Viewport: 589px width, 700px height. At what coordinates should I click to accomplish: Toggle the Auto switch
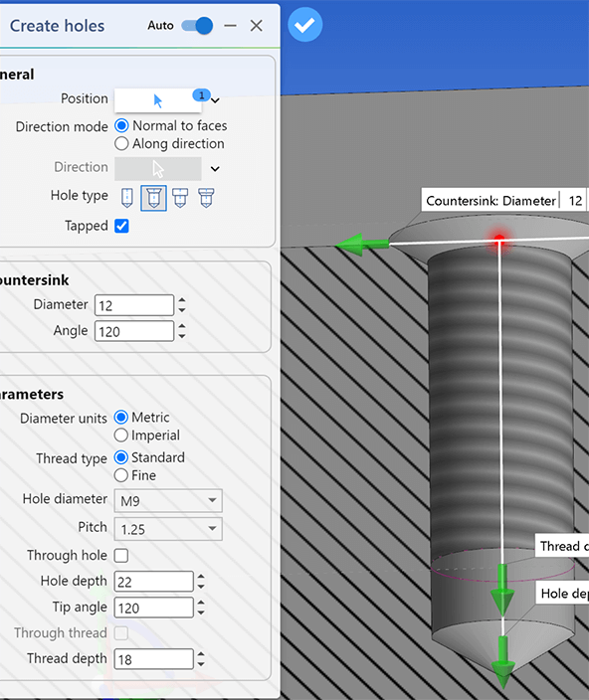click(x=197, y=26)
